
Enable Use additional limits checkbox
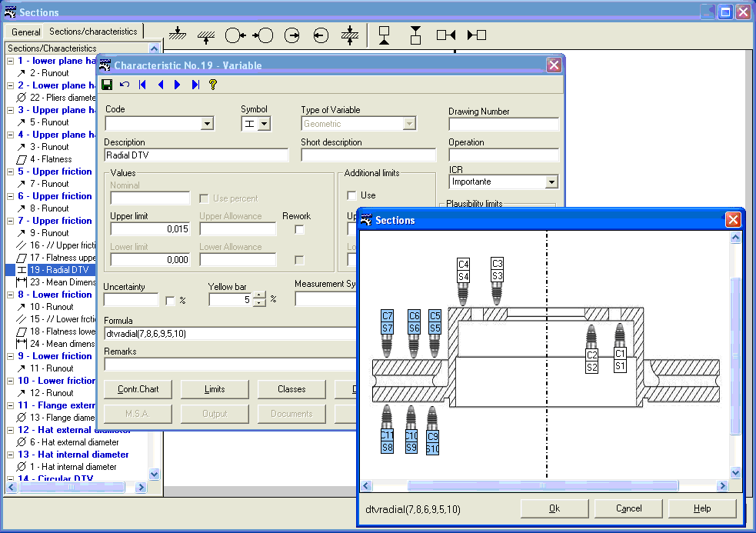pyautogui.click(x=351, y=195)
